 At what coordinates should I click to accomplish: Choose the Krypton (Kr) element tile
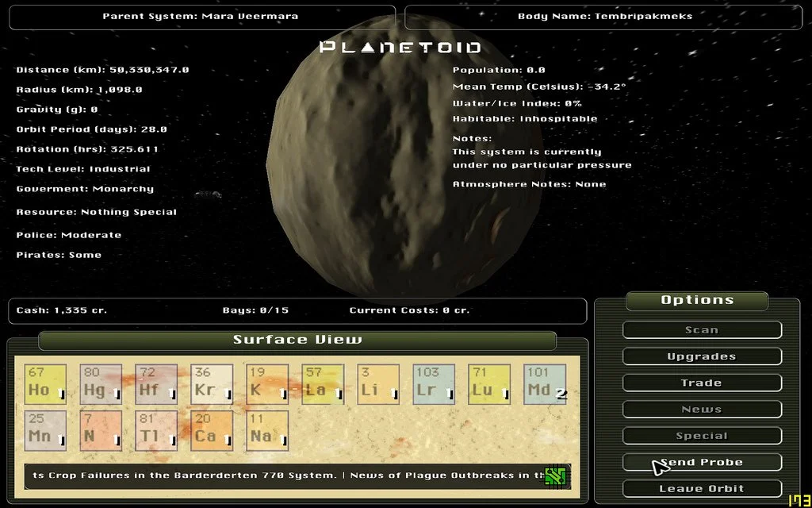[x=212, y=384]
